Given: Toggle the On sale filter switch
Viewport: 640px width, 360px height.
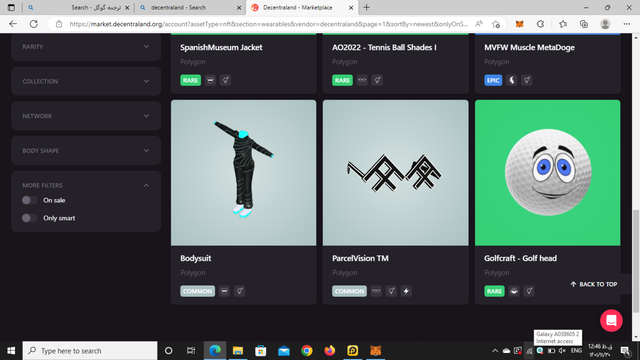Looking at the screenshot, I should coord(29,200).
